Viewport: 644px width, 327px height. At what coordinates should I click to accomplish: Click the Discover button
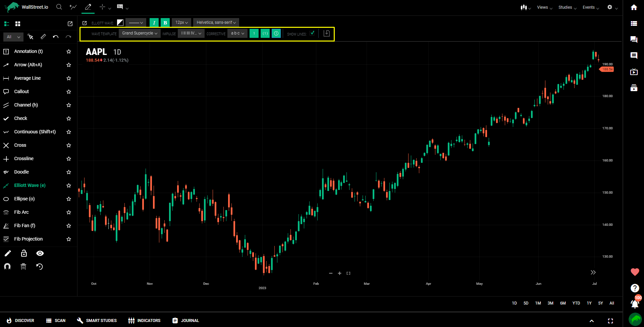[x=20, y=321]
